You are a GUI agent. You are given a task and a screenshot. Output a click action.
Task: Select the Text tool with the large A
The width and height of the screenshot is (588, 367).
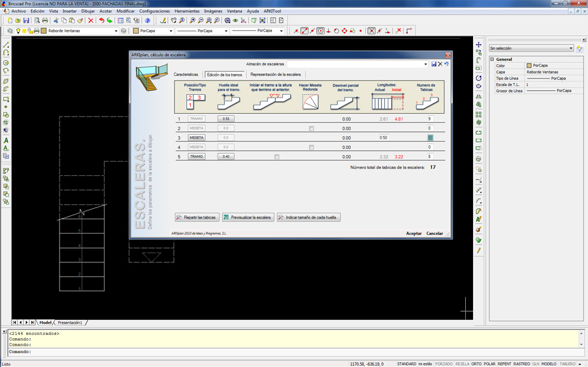[x=6, y=140]
